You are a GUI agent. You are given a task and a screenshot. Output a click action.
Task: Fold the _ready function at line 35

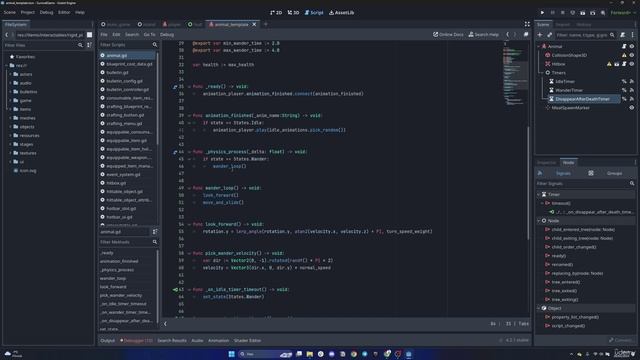pos(189,87)
